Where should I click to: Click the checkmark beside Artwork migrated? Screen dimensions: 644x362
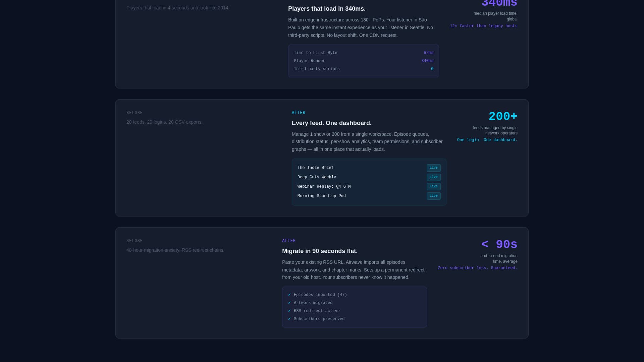pos(290,303)
